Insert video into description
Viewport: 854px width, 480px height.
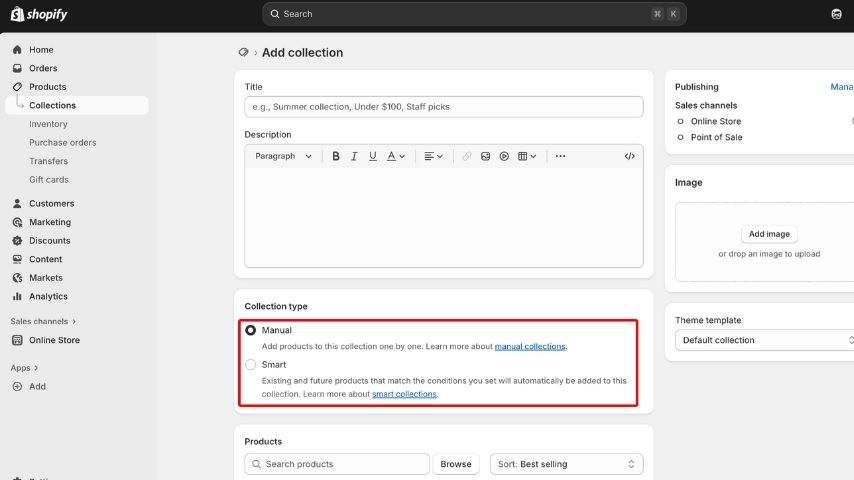pos(504,156)
